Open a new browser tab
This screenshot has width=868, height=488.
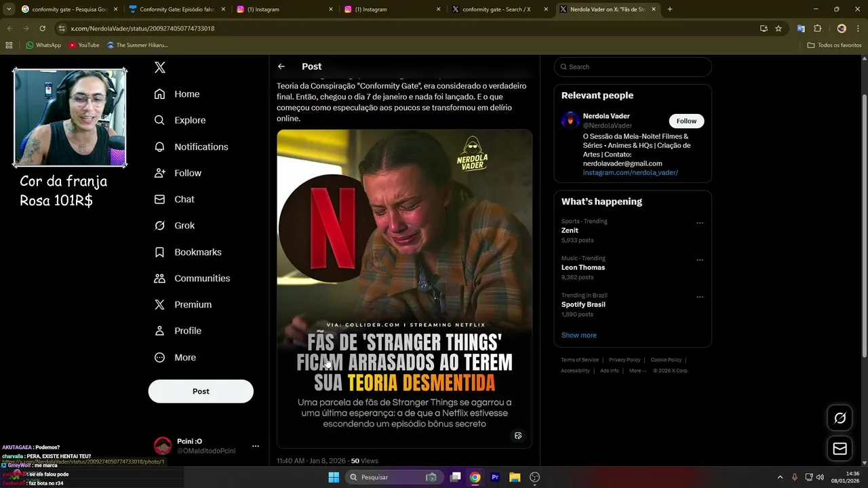pos(670,9)
